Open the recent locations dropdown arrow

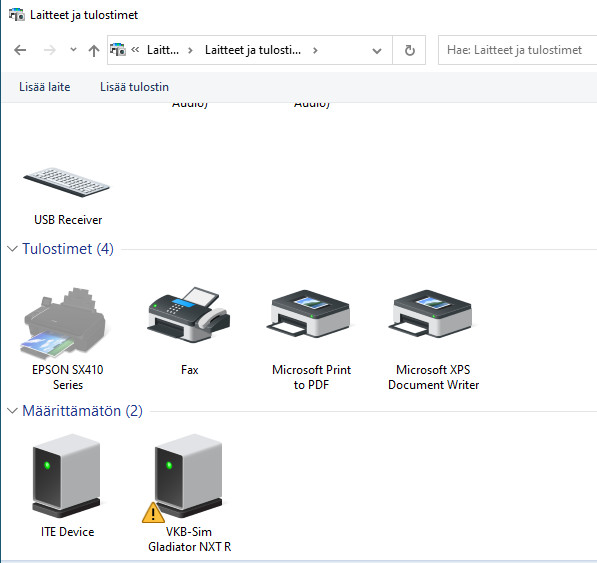click(x=73, y=50)
